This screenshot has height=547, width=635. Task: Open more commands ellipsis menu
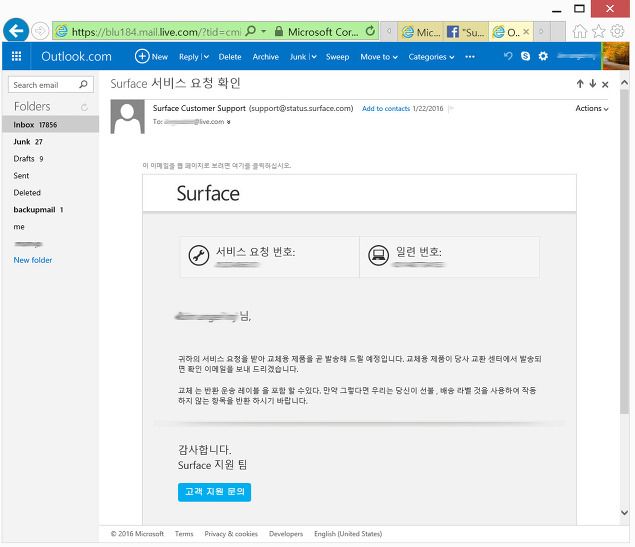coord(470,57)
